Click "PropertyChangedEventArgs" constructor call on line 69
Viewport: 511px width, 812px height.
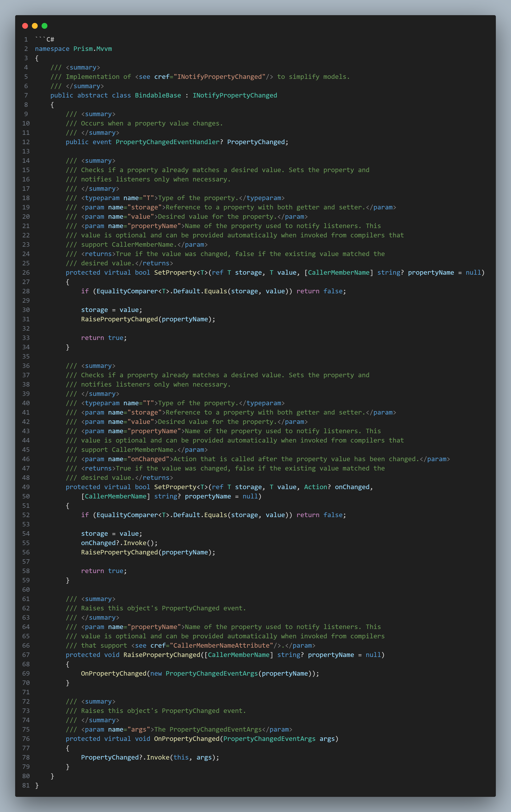point(211,673)
